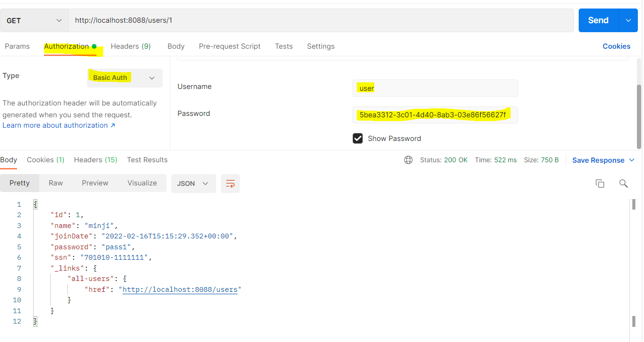644x342 pixels.
Task: Switch to the Preview view
Action: coord(95,183)
